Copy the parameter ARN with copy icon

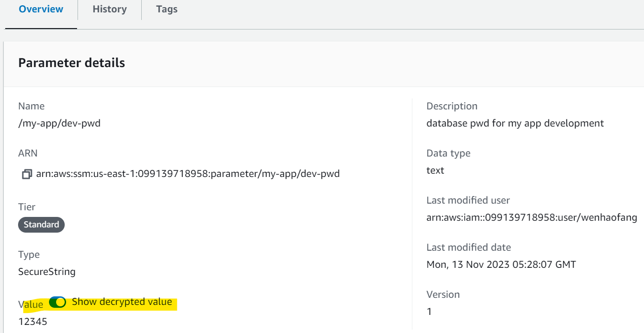[27, 174]
